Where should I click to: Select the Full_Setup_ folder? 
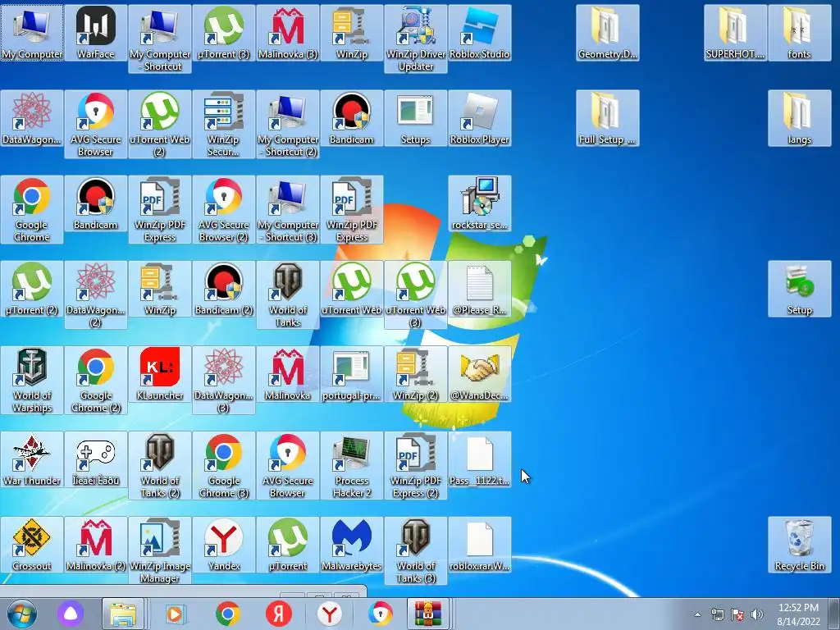(x=608, y=118)
